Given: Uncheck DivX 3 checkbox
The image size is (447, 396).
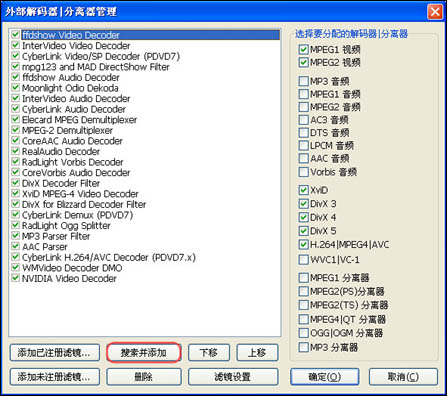Looking at the screenshot, I should pos(303,204).
